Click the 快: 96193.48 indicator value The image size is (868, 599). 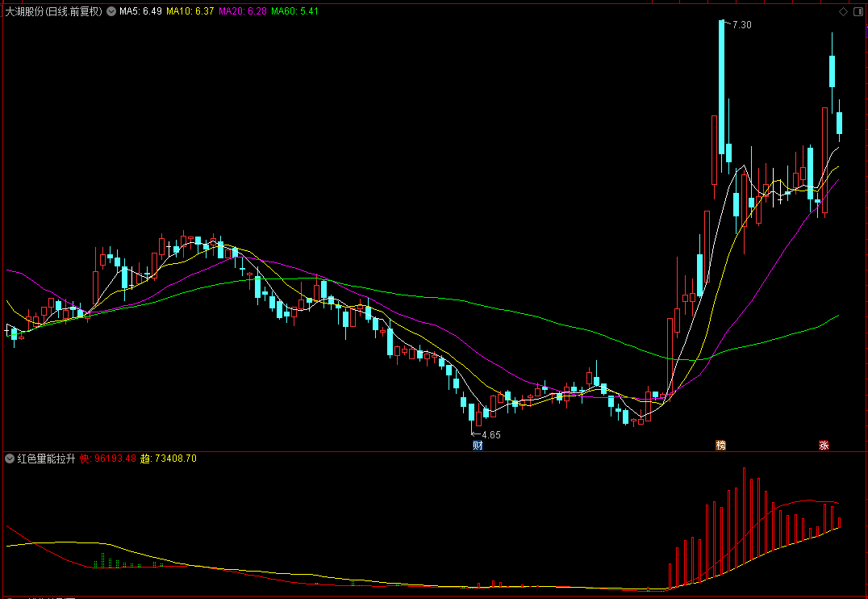(x=108, y=459)
